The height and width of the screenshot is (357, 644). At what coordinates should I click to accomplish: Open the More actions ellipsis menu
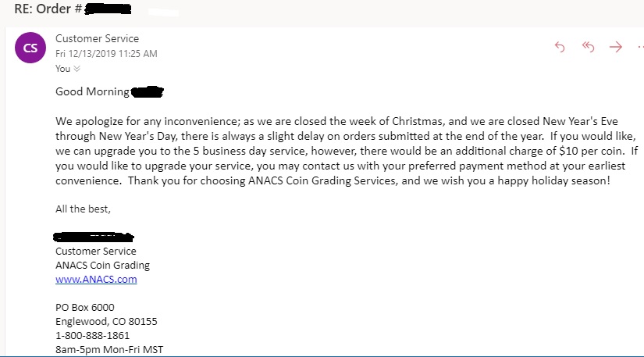pyautogui.click(x=639, y=47)
